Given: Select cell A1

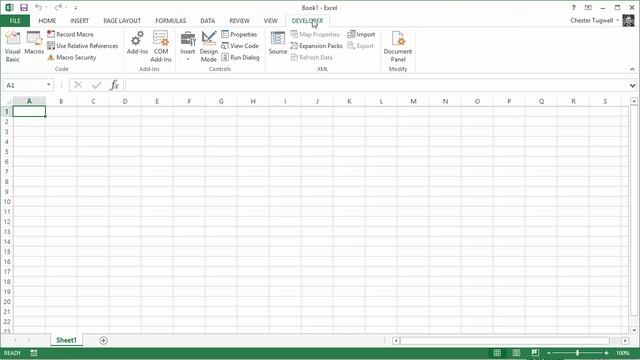Looking at the screenshot, I should (x=29, y=111).
